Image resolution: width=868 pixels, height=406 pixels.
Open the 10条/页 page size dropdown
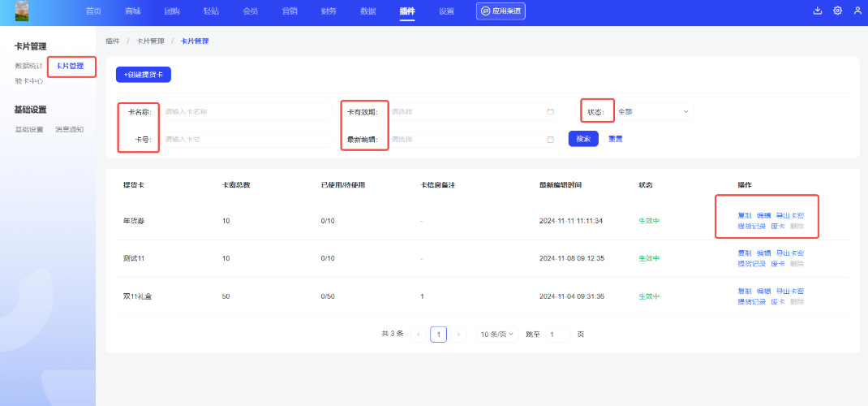click(497, 335)
